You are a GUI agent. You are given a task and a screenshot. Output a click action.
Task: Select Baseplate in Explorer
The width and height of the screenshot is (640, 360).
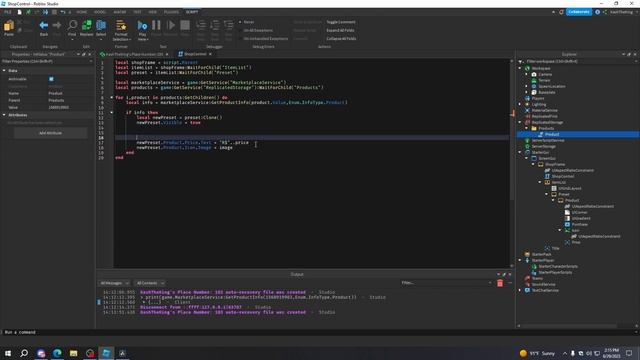coord(547,92)
